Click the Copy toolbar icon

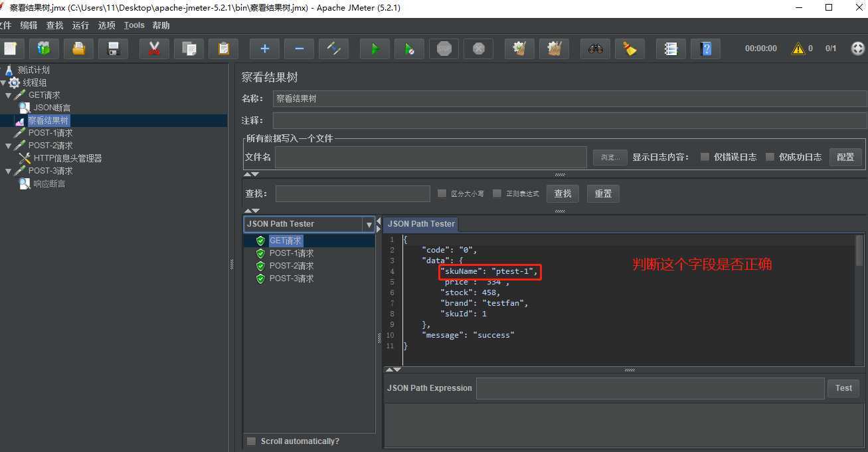(x=189, y=49)
